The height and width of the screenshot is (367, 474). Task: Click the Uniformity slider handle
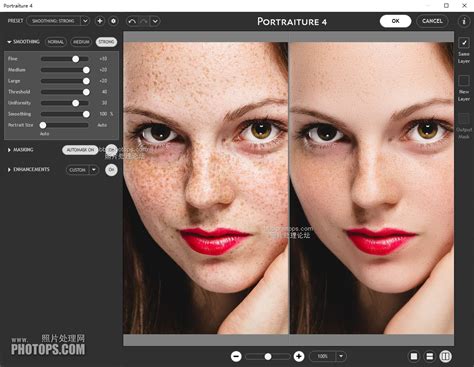76,103
